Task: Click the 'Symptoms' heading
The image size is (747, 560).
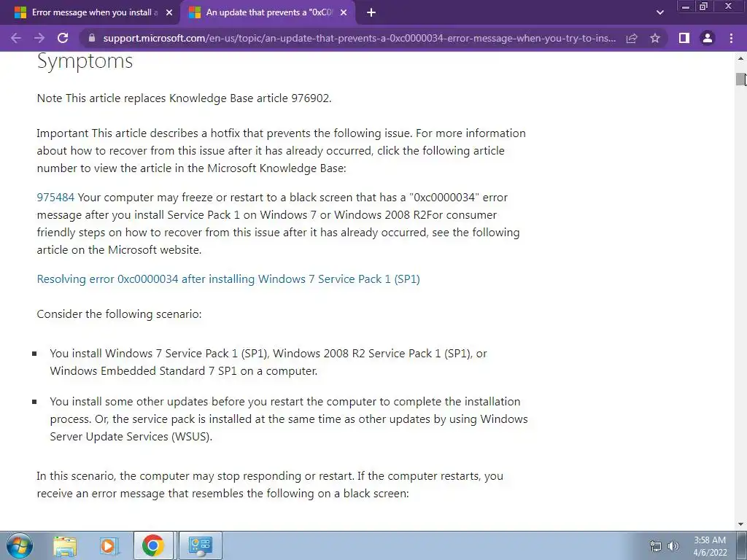Action: pos(85,61)
